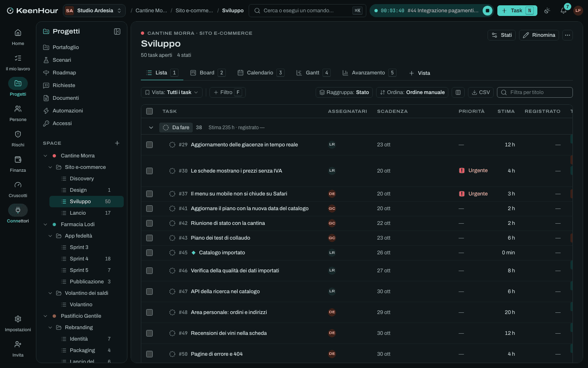This screenshot has height=368, width=588.
Task: Export with the CSV button
Action: click(481, 92)
